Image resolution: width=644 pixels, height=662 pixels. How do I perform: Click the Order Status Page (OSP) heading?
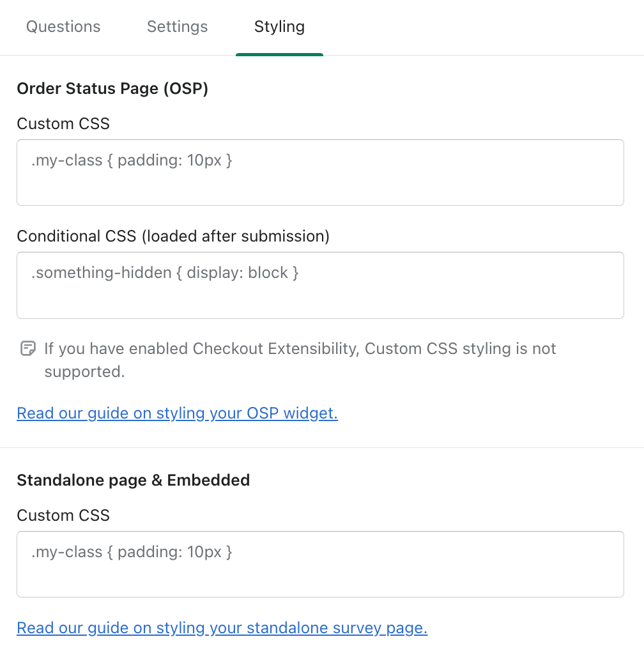[112, 89]
